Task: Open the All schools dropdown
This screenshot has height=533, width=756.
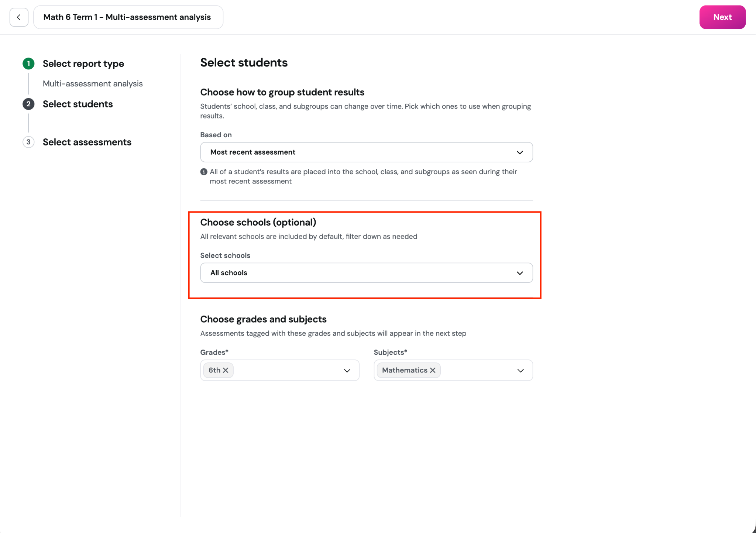Action: [x=367, y=273]
